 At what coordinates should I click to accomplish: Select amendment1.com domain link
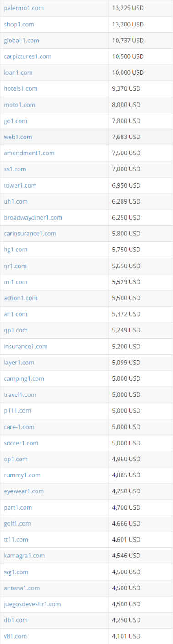29,153
